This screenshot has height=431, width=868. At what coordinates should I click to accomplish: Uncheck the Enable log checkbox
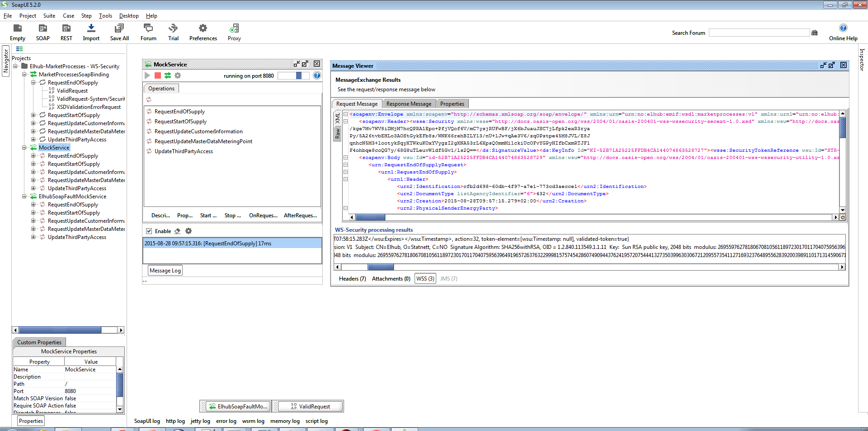pyautogui.click(x=149, y=231)
